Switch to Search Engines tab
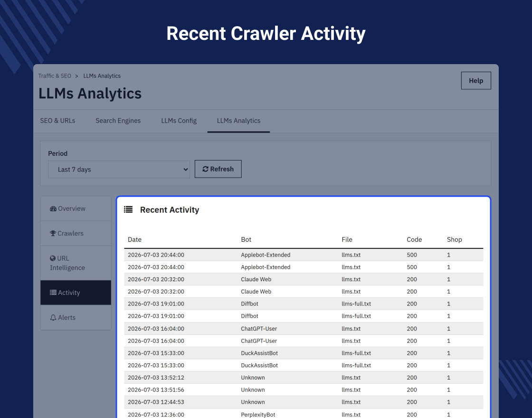532x418 pixels. tap(118, 121)
